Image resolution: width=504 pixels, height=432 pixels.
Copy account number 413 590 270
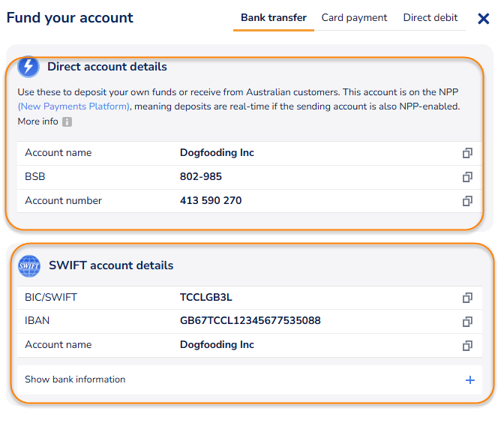[x=467, y=201]
